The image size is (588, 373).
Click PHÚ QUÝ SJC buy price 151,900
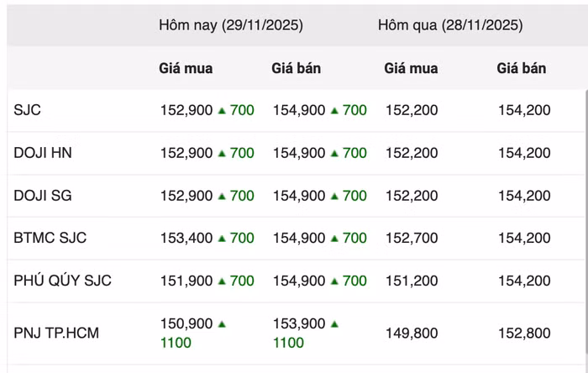pyautogui.click(x=186, y=281)
